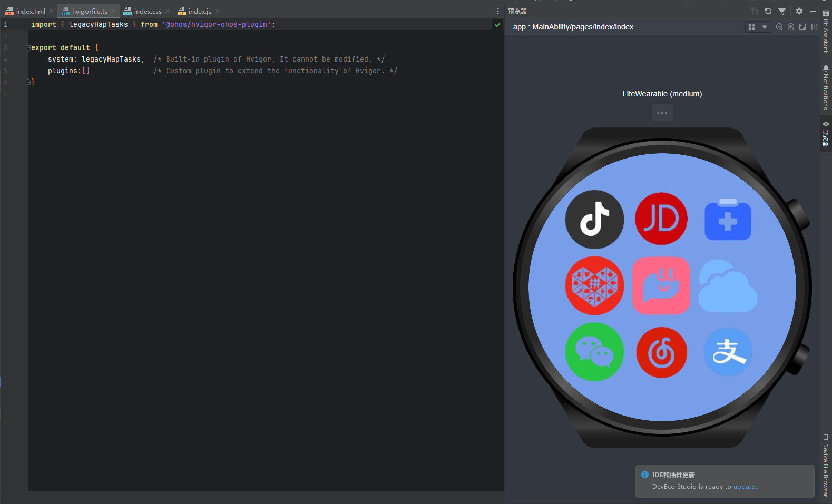Toggle the multi-device grid view button
Viewport: 832px width, 504px height.
[752, 27]
